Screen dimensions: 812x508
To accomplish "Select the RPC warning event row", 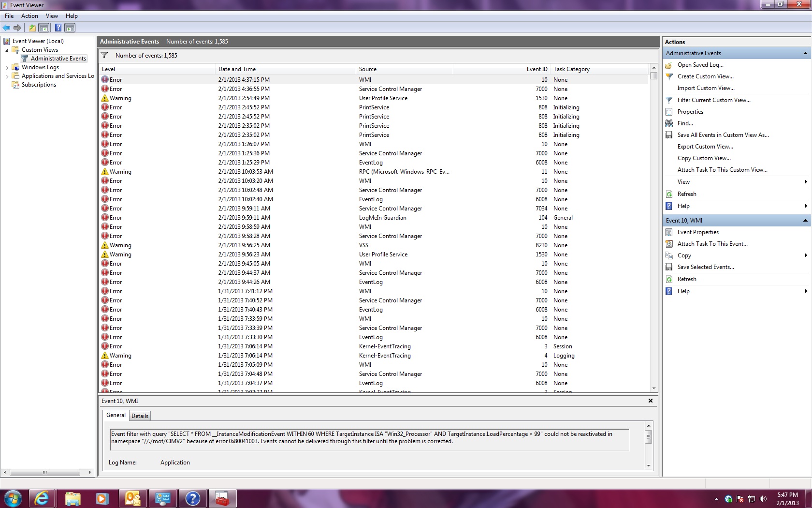I will point(374,172).
